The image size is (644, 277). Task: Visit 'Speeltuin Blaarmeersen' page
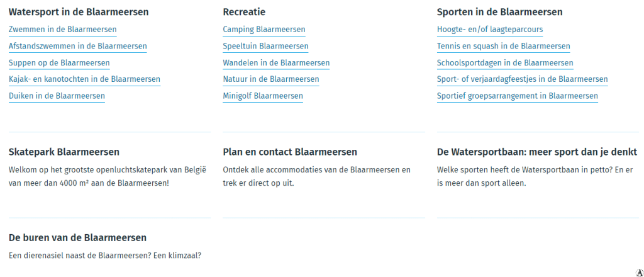point(265,46)
